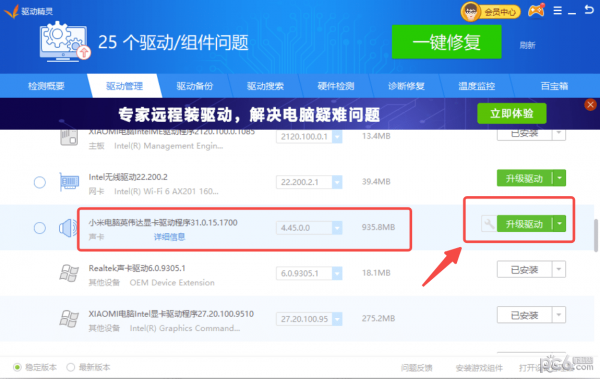The width and height of the screenshot is (600, 379).
Task: Click the network card icon for Intel wireless driver
Action: pos(69,182)
